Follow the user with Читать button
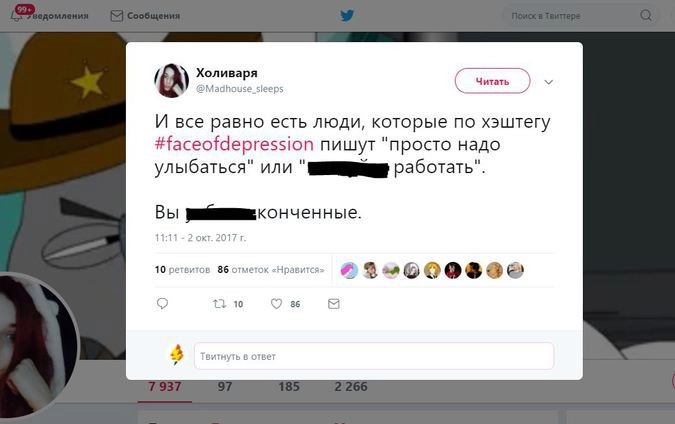 (x=492, y=81)
